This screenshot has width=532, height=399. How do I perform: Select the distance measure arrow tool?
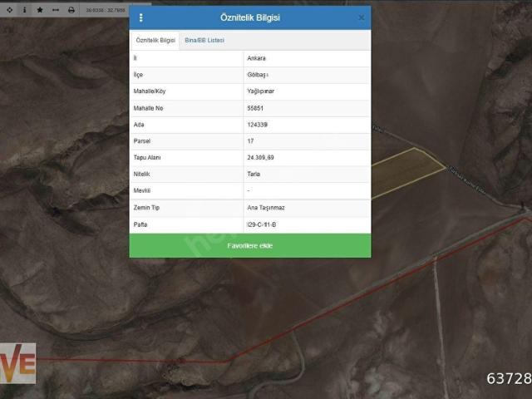(x=56, y=10)
